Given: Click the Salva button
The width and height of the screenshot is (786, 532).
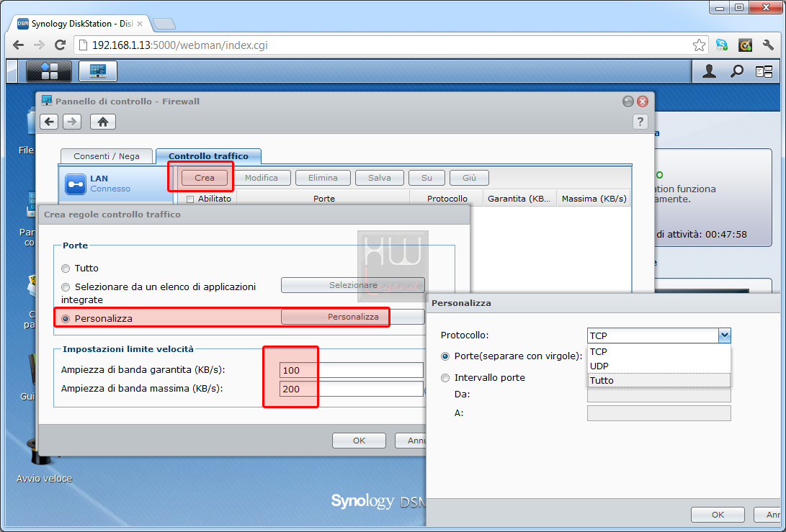Looking at the screenshot, I should point(380,178).
